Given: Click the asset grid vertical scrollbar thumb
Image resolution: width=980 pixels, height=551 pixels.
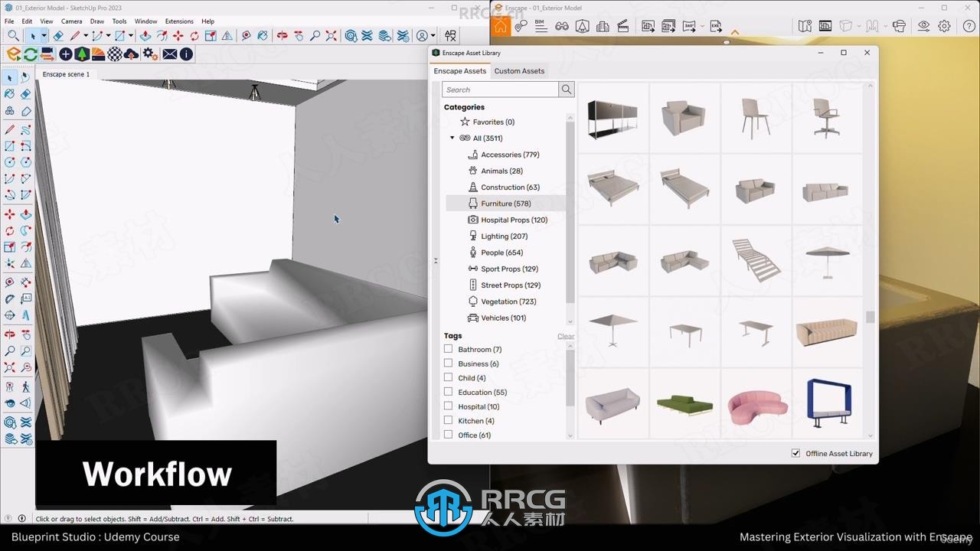Looking at the screenshot, I should pyautogui.click(x=870, y=317).
